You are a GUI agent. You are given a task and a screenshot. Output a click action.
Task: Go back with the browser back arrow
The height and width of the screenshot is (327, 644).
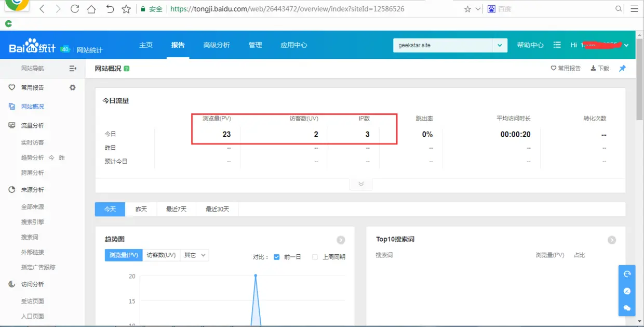tap(42, 9)
